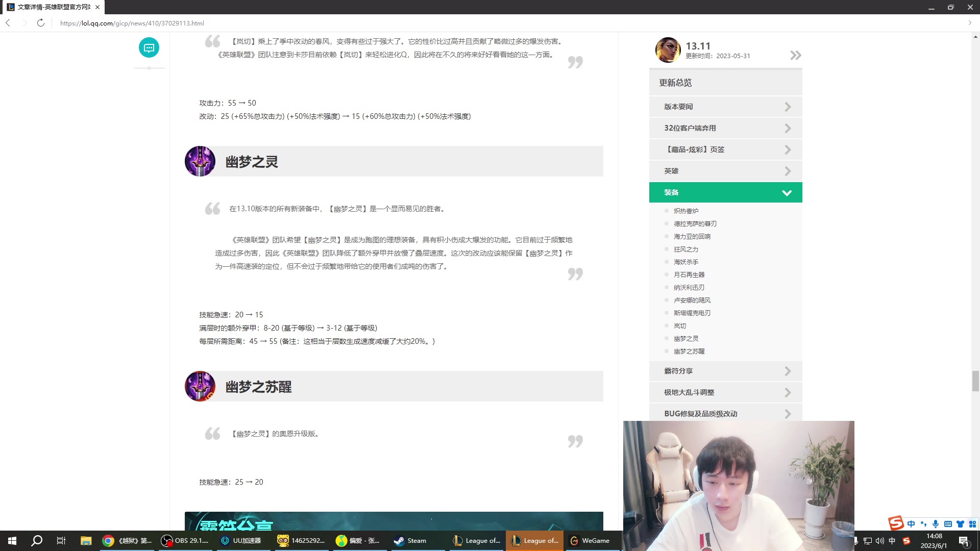This screenshot has width=980, height=551.
Task: Expand the 32位客户端弃用 section
Action: 726,128
